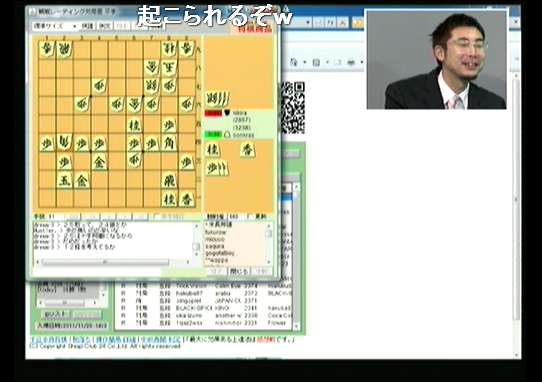Toggle the 更新 checkbox

pos(250,217)
